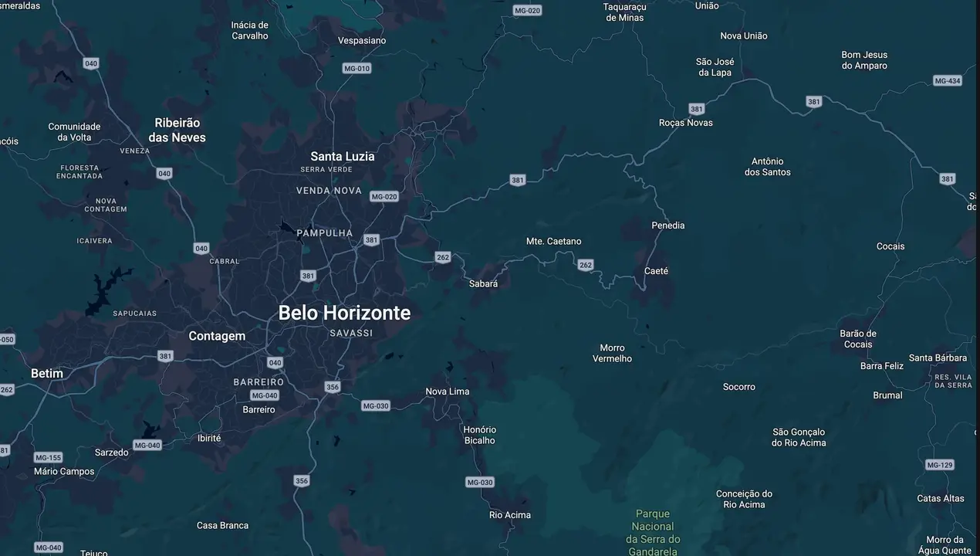This screenshot has width=980, height=556.
Task: Select the MG-020 shield below Venda Nova
Action: point(384,197)
